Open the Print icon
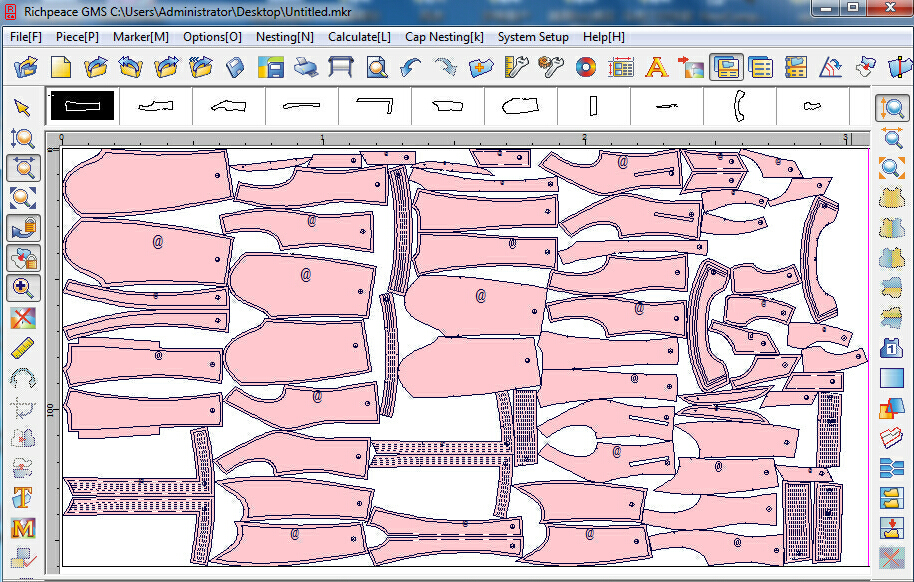914x582 pixels. point(306,68)
